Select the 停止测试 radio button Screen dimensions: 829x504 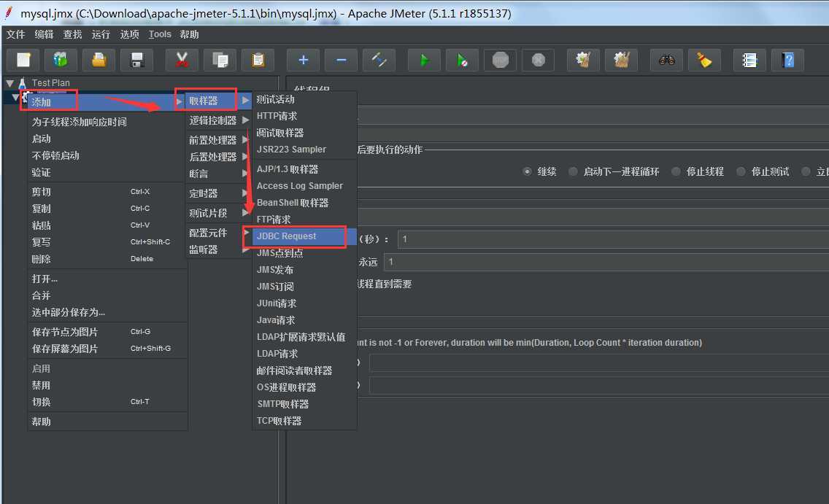[x=741, y=171]
